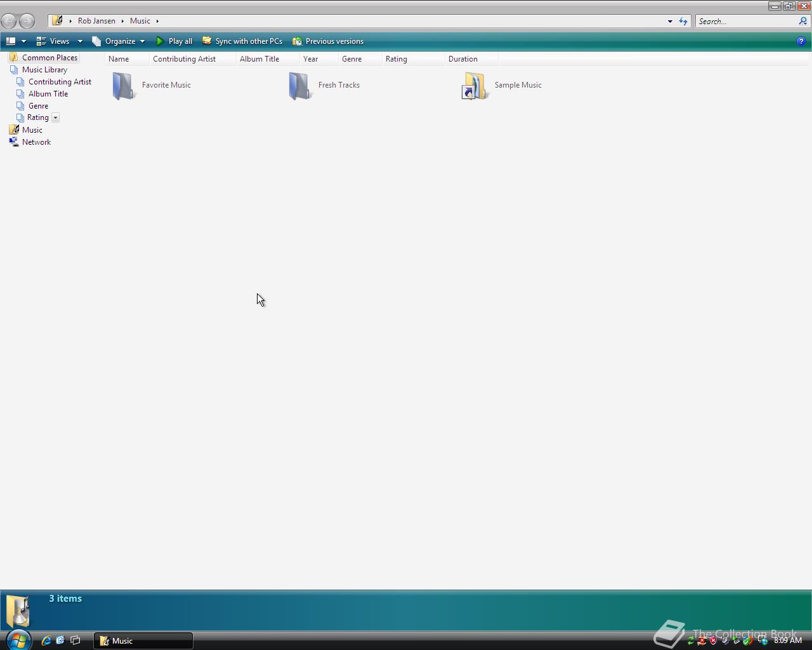The width and height of the screenshot is (812, 650).
Task: Click Play all
Action: click(x=174, y=41)
